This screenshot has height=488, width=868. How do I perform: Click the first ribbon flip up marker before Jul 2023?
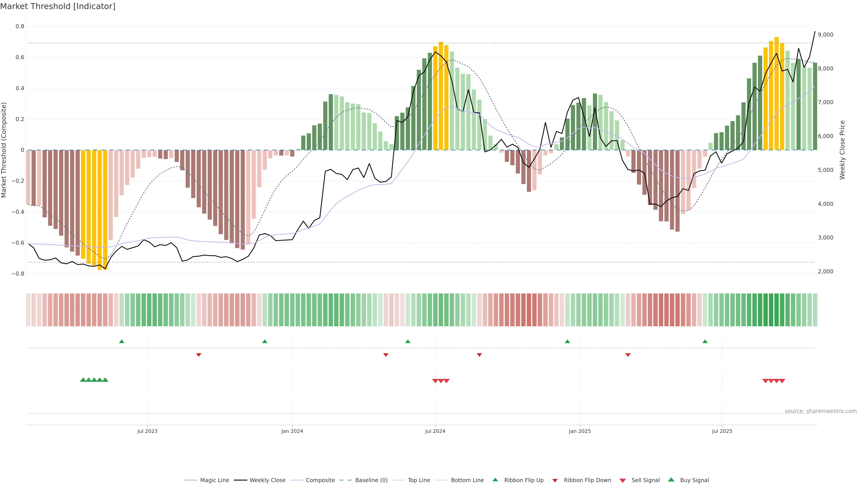coord(122,342)
